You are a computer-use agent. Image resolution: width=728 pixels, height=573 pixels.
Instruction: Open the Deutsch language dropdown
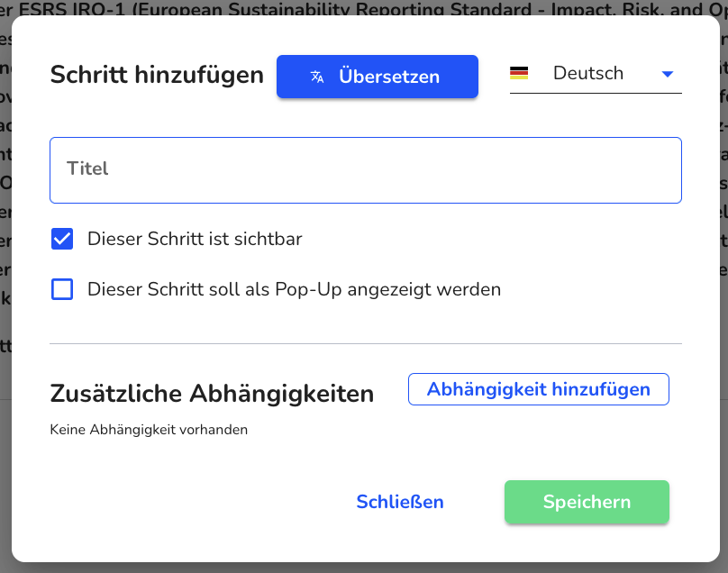(596, 73)
